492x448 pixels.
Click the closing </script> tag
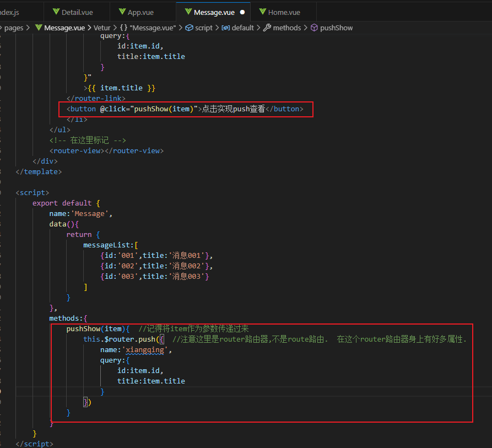point(35,444)
